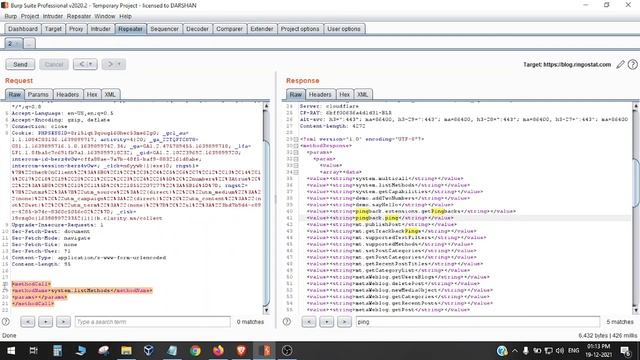
Task: Click the Cancel button
Action: [x=54, y=64]
